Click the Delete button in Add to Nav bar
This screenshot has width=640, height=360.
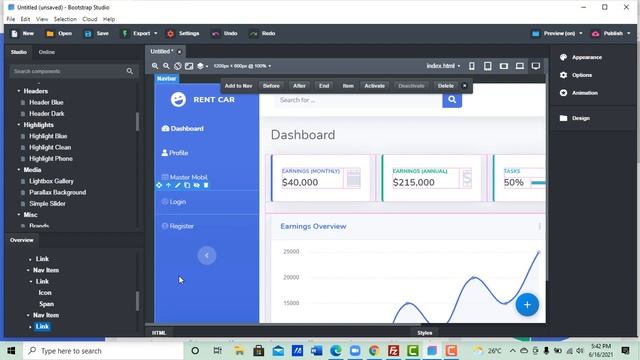coord(446,86)
